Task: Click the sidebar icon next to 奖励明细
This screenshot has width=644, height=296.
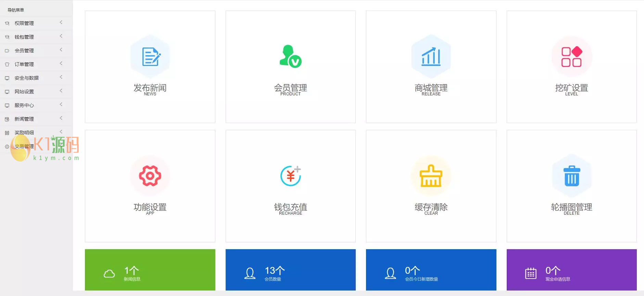Action: [x=7, y=133]
